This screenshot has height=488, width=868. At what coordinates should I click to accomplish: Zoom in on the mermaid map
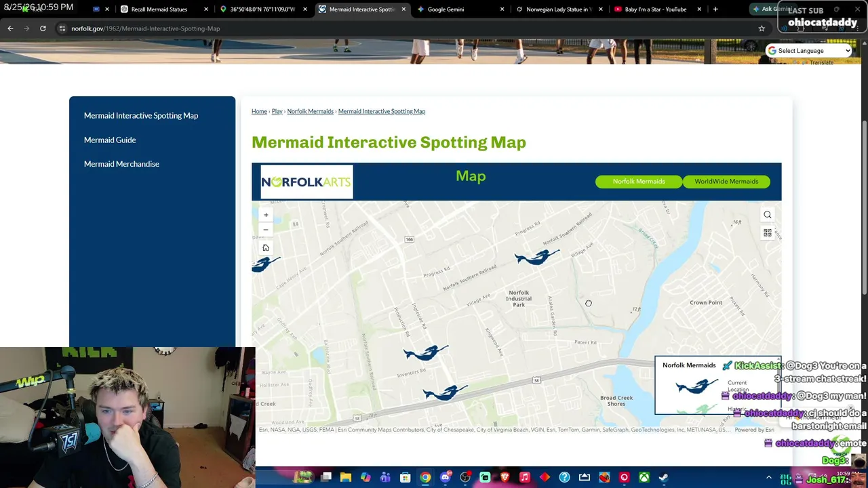266,215
